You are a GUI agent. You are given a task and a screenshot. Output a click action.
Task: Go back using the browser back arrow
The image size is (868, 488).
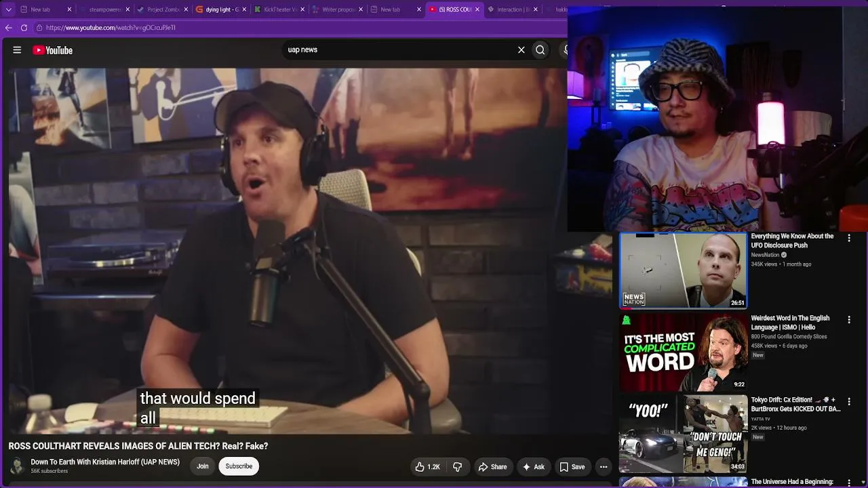tap(9, 28)
